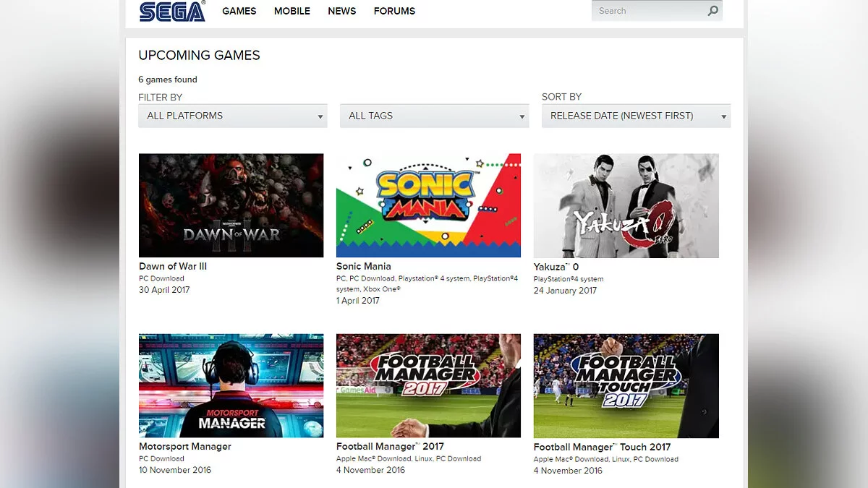Click into the Search input field
Viewport: 868px width, 488px height.
[x=647, y=11]
